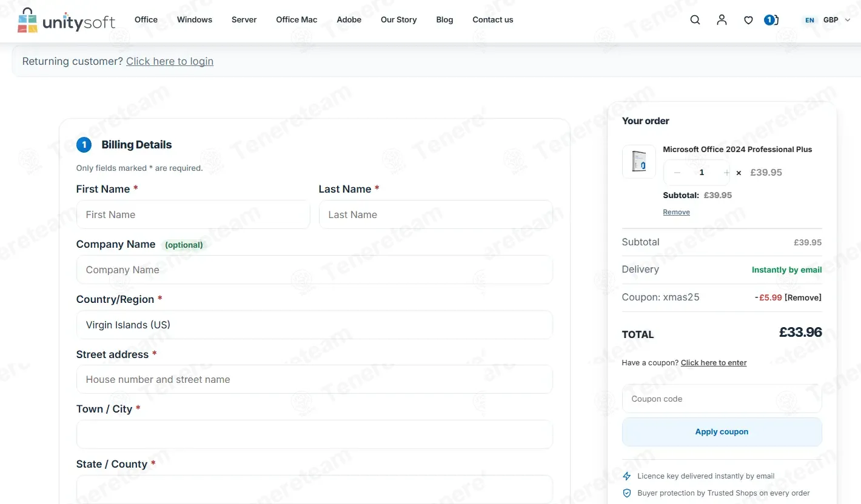Open the site search icon

coord(695,20)
